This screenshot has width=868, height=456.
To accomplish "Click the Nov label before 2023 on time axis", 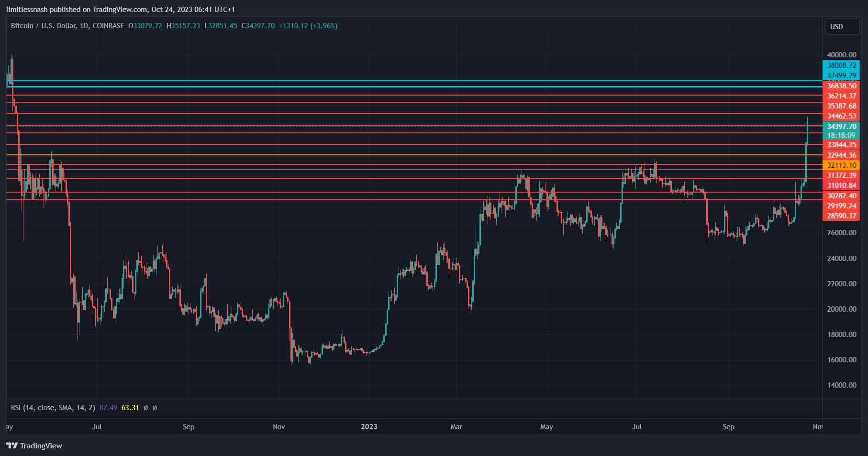I will pos(279,427).
